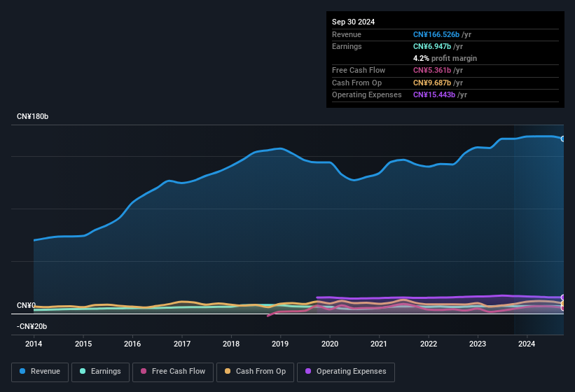Jump to the 2018 axis marker
Viewport: 575px width, 392px height.
pyautogui.click(x=231, y=344)
